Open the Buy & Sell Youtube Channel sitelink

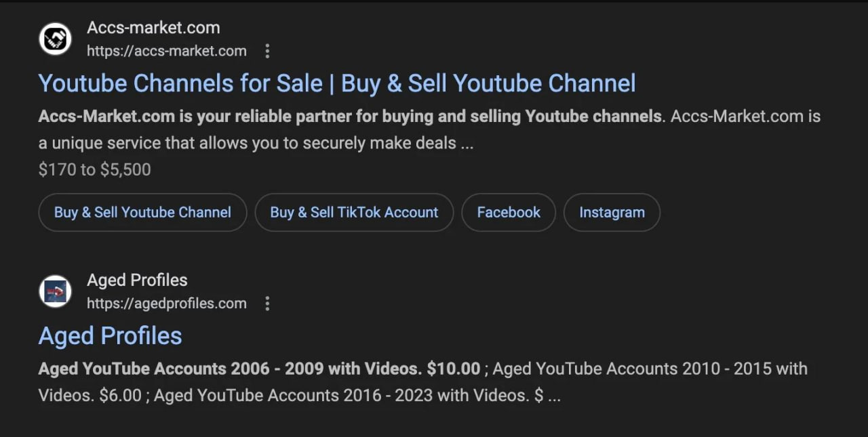point(142,212)
